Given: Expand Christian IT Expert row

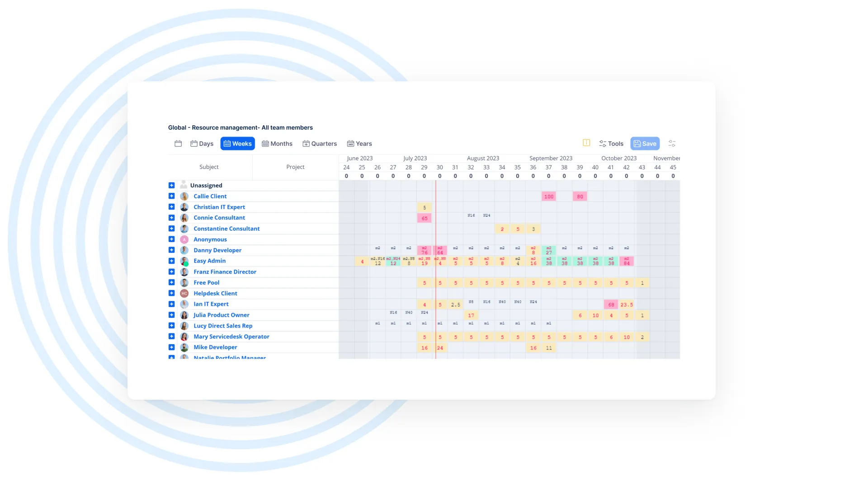Looking at the screenshot, I should point(171,207).
